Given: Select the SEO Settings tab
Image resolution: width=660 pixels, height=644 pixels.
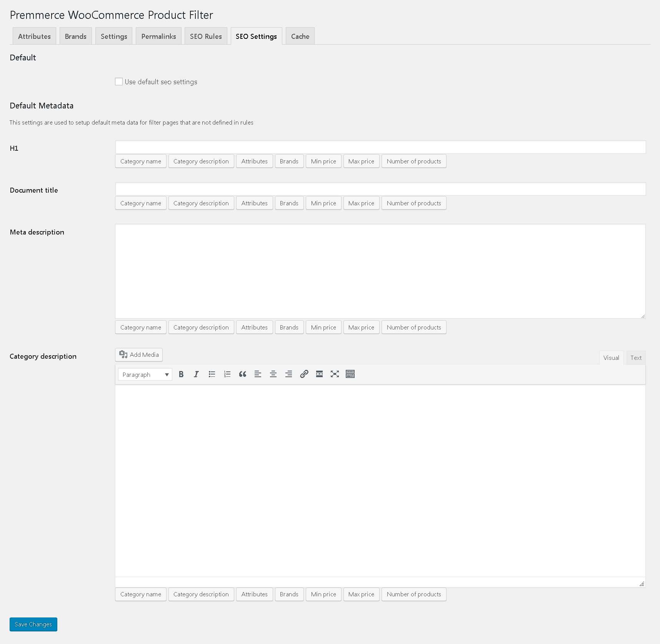Looking at the screenshot, I should [x=256, y=36].
